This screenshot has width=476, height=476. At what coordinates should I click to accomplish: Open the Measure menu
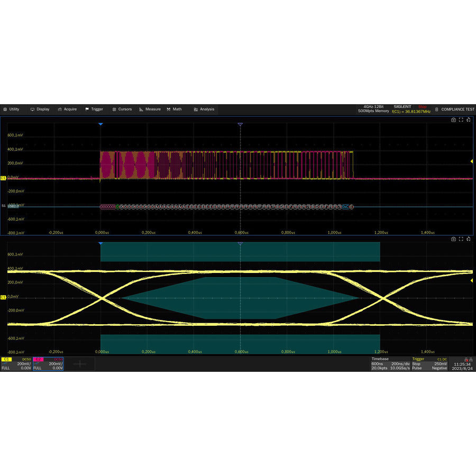(x=150, y=109)
